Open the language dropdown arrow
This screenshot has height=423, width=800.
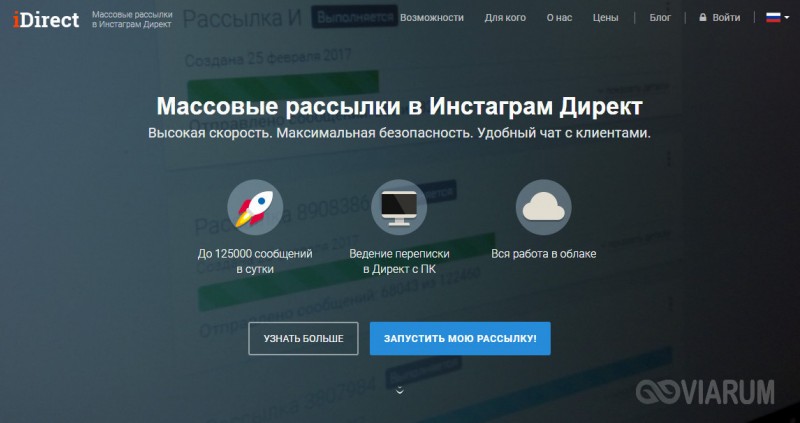[x=786, y=18]
